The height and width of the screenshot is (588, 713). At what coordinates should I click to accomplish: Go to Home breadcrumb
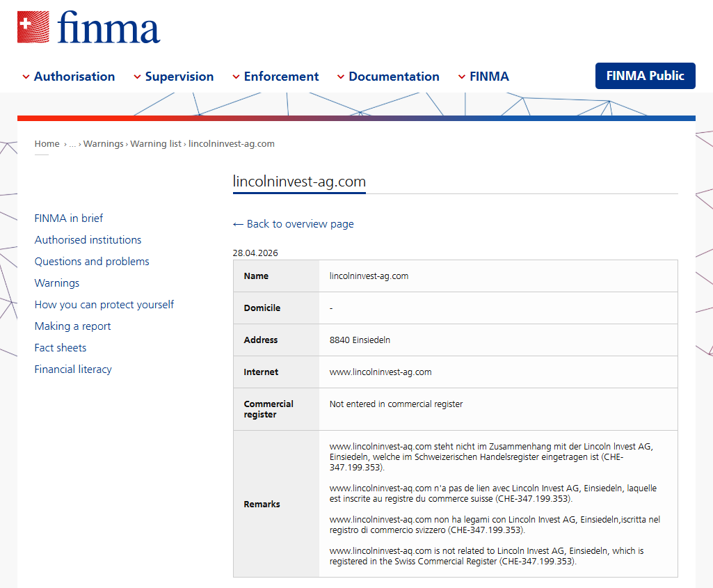47,144
